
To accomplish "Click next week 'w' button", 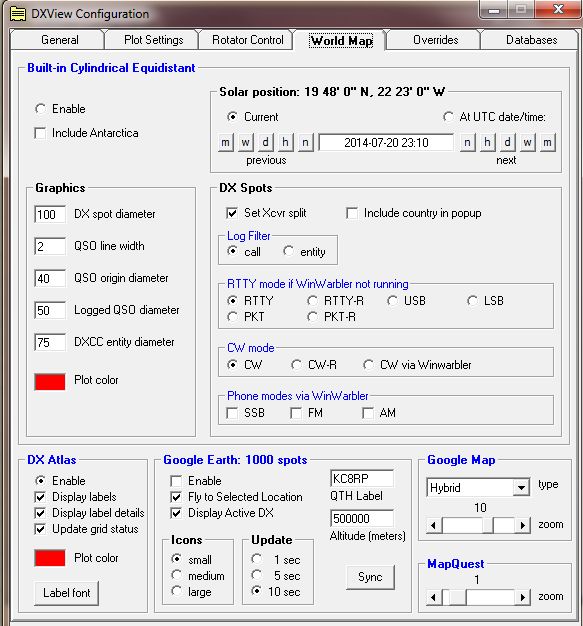I will (x=527, y=143).
